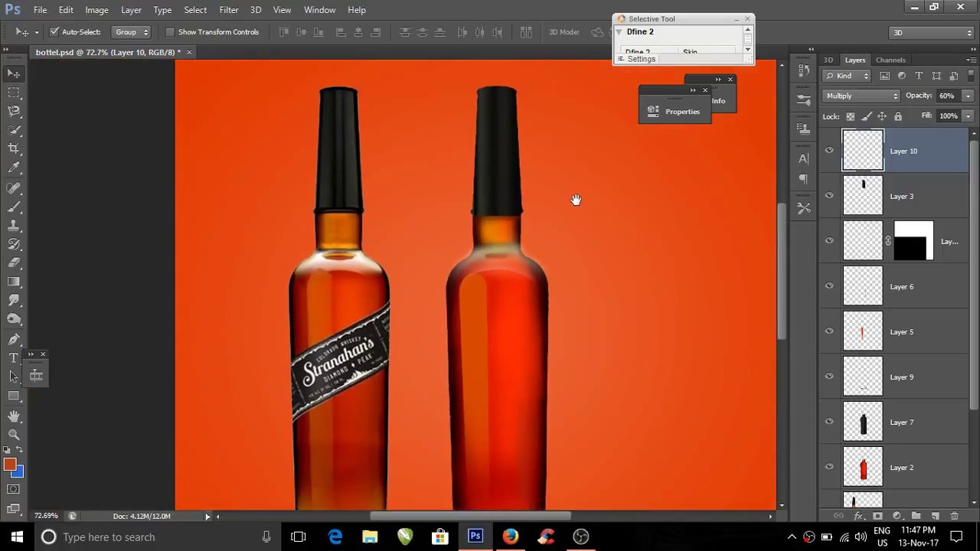Delete layer with trash icon
This screenshot has height=551, width=980.
954,516
